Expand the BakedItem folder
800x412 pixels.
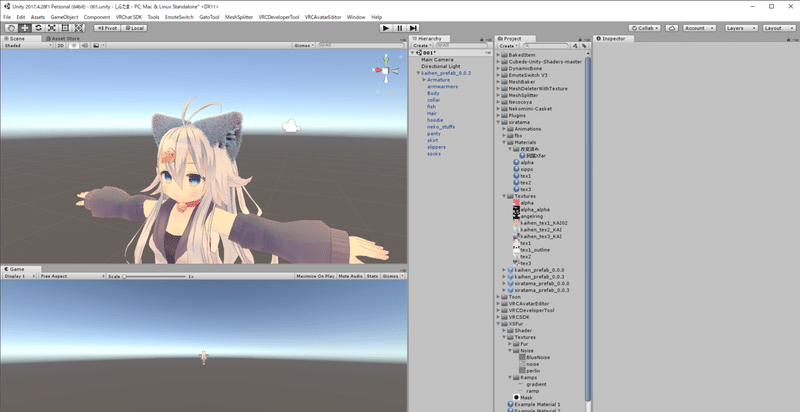coord(499,55)
